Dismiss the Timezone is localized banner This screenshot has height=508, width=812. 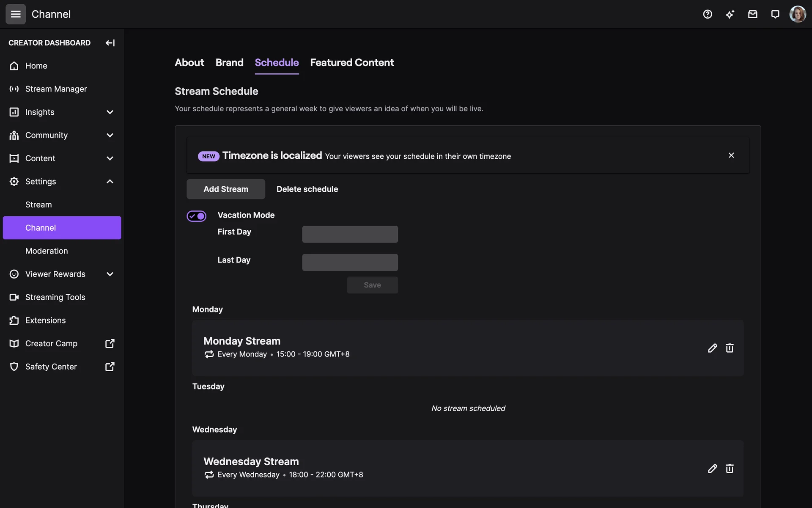(731, 155)
